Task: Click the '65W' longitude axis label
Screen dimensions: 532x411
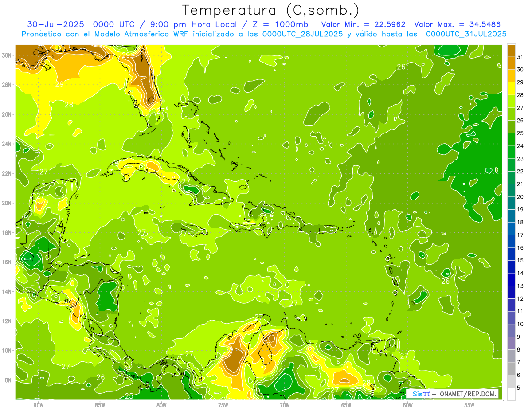Action: [x=346, y=405]
